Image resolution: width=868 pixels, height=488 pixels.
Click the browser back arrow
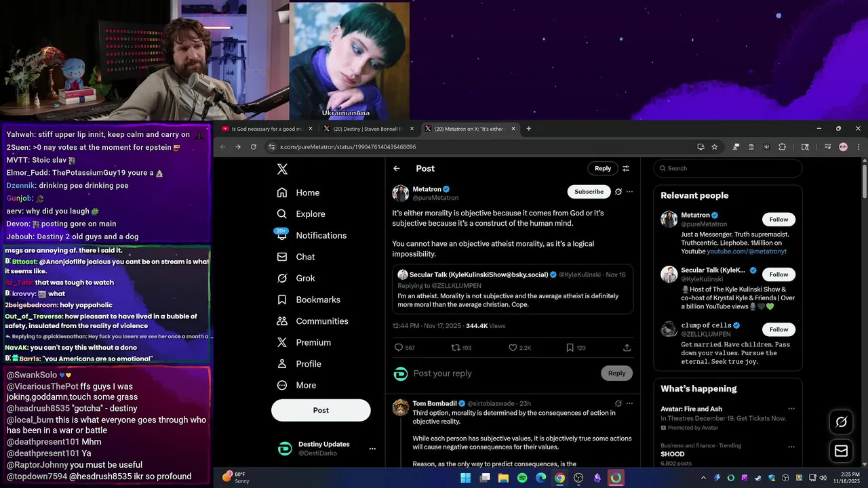coord(222,146)
